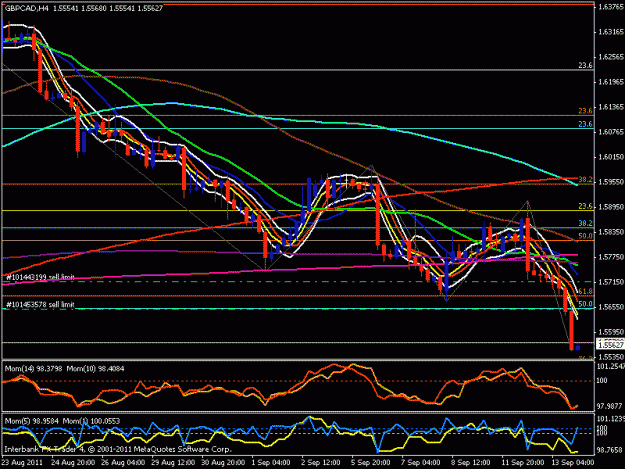
Task: Select the cyan 23.6 Fibonacci level label
Action: click(x=585, y=124)
